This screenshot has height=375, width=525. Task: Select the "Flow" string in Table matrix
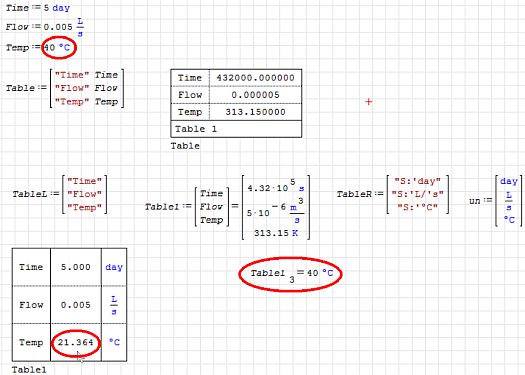(x=72, y=88)
